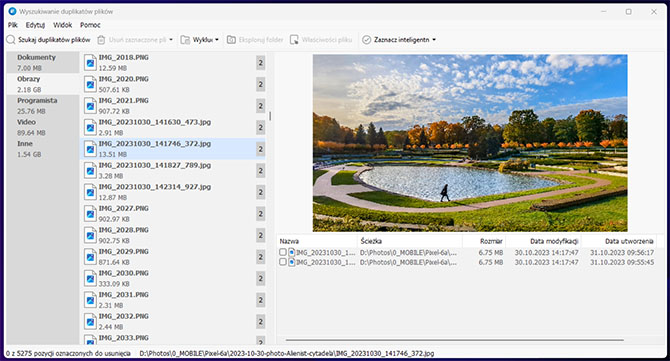
Task: Click creation date 31.10.2023 09:56:17
Action: pos(622,252)
